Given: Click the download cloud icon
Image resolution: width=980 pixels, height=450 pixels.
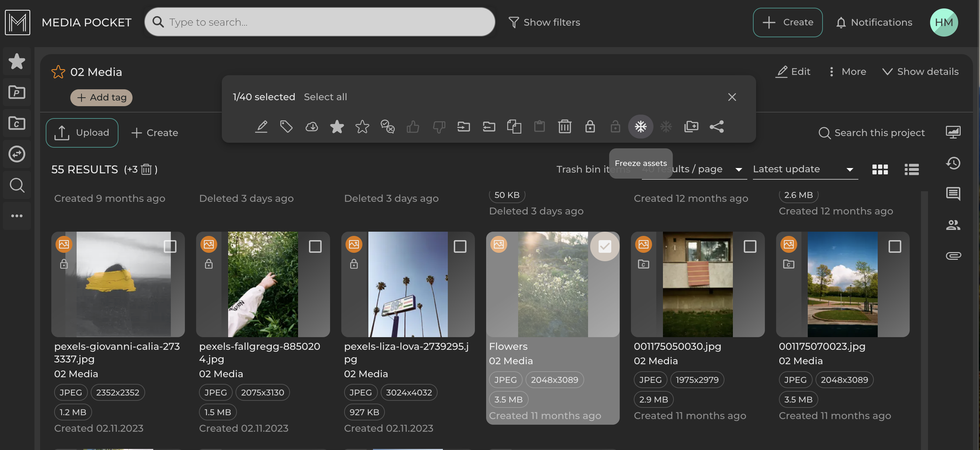Looking at the screenshot, I should tap(311, 126).
